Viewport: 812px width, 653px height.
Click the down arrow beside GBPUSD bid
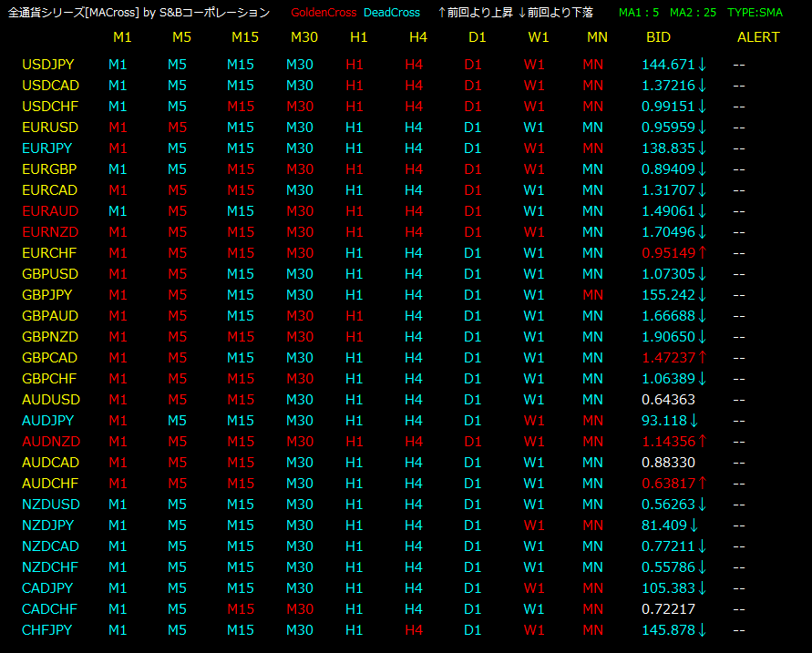click(x=703, y=274)
